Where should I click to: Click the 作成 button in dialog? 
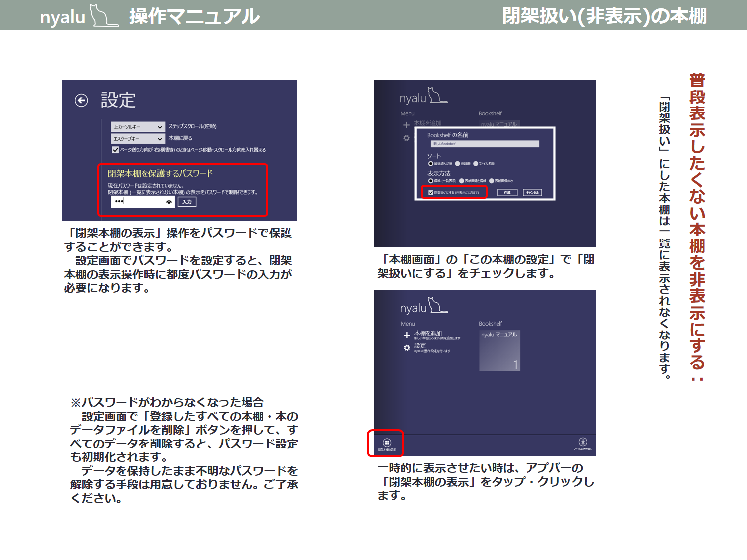pyautogui.click(x=507, y=193)
